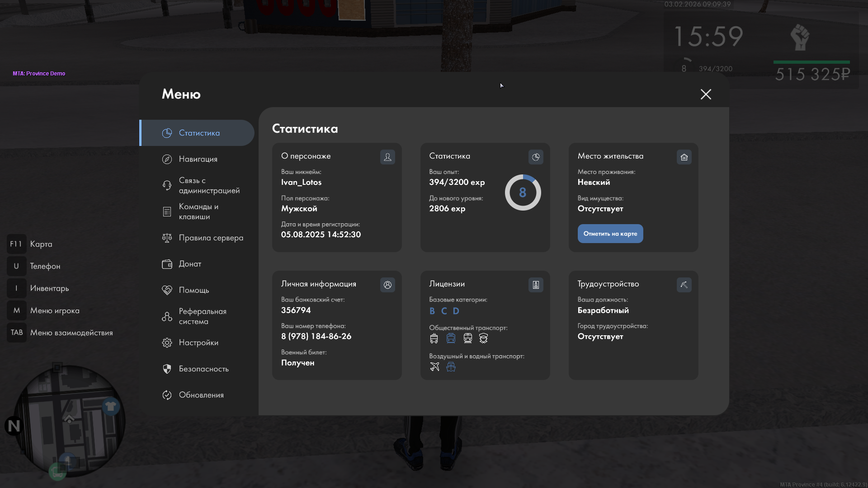This screenshot has height=488, width=868.
Task: Open the Обновления section
Action: [x=201, y=395]
